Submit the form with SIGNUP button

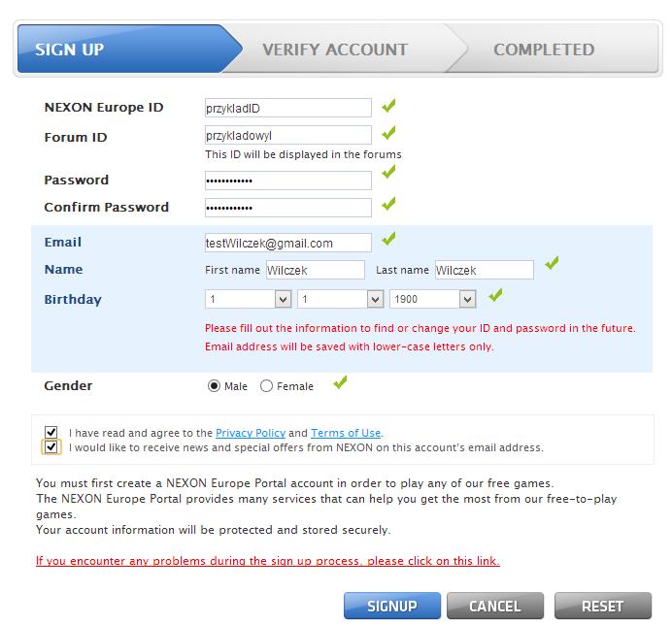[x=392, y=606]
